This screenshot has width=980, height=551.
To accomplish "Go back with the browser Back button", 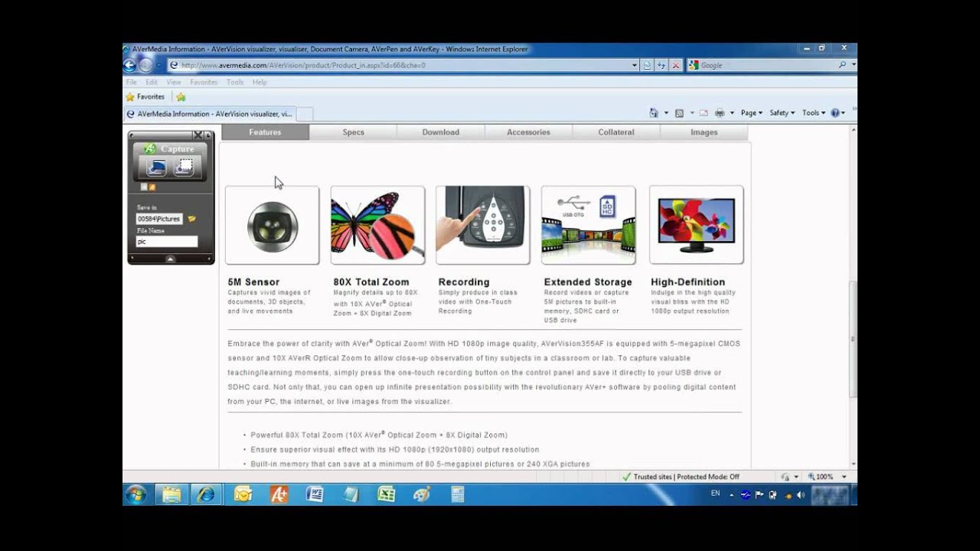I will click(130, 65).
